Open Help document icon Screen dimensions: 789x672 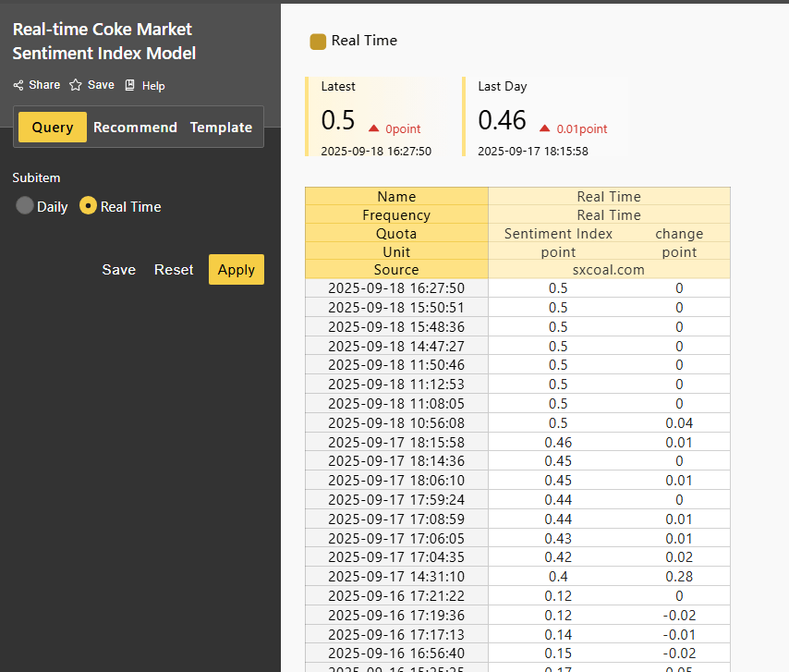(x=130, y=85)
